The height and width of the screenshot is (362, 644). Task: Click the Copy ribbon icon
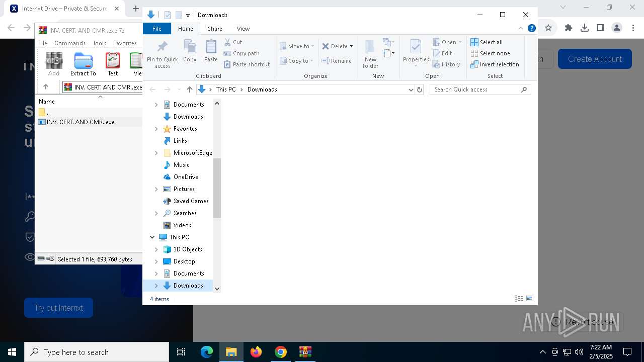point(190,52)
